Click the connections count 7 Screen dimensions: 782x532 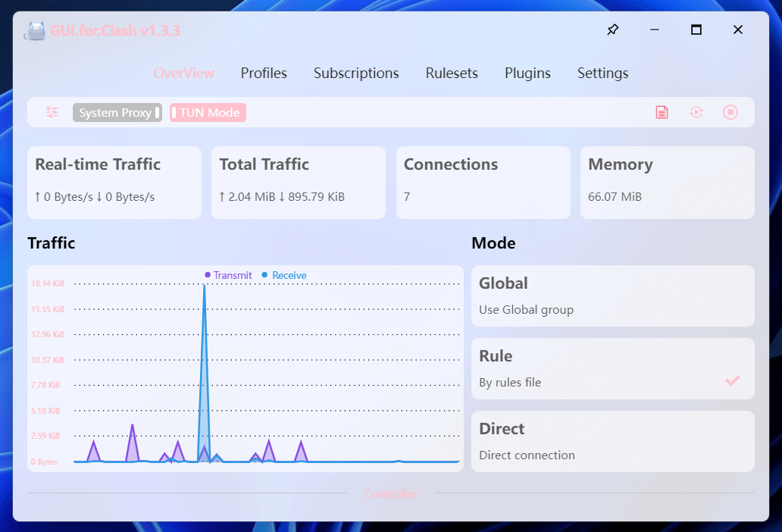[x=407, y=197]
